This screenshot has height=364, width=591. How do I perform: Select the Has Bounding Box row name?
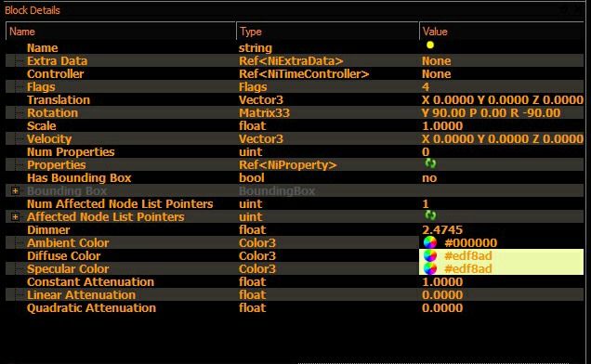[79, 178]
